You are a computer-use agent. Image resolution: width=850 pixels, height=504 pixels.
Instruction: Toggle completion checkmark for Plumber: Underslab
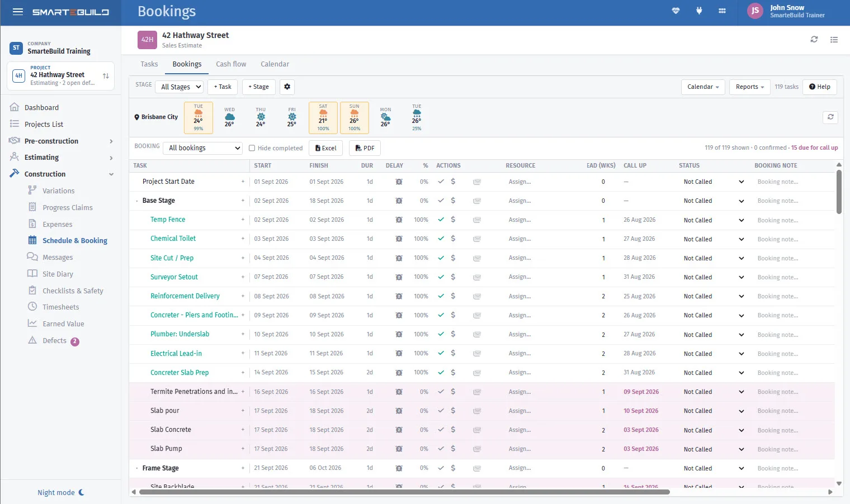(x=441, y=334)
